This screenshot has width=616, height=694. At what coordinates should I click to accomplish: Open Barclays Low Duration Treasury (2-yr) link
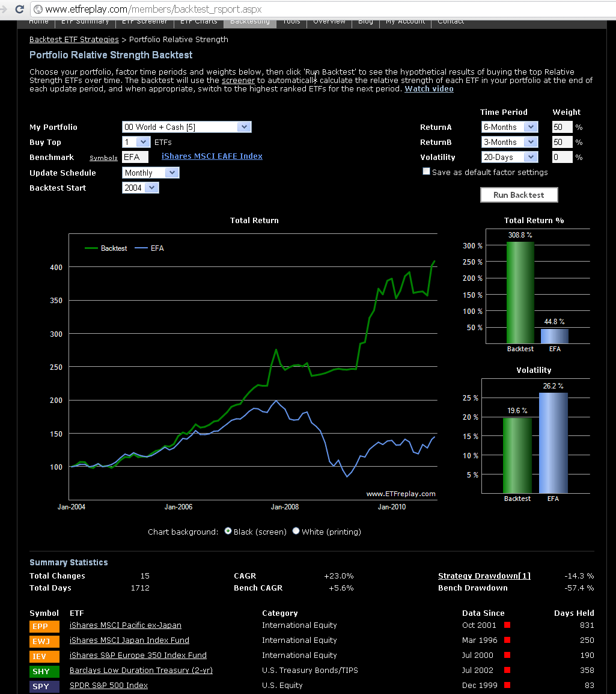141,671
